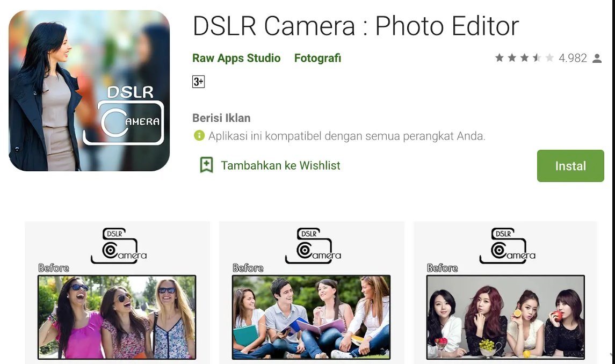This screenshot has height=364, width=615.
Task: Click the 3+ content rating badge
Action: [x=198, y=82]
